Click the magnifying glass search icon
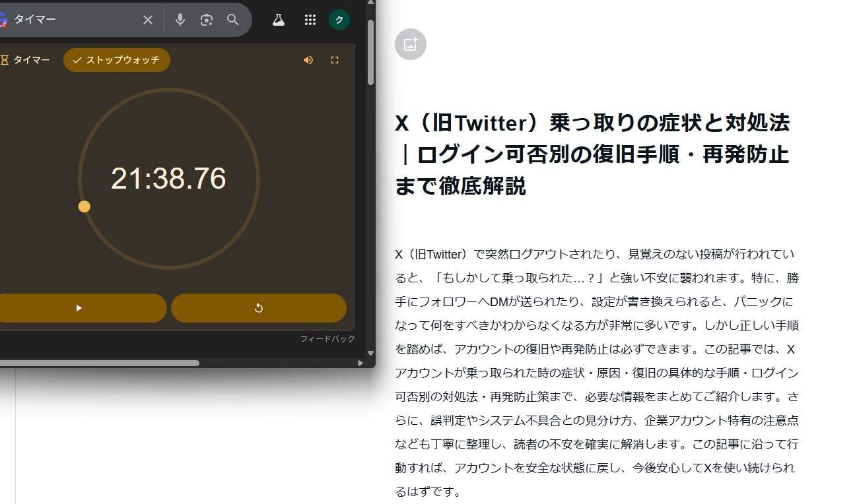 click(233, 20)
